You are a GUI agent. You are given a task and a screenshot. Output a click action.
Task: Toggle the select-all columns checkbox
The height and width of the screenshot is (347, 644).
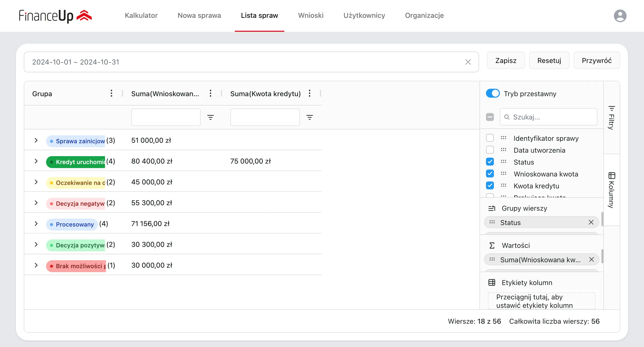(490, 117)
